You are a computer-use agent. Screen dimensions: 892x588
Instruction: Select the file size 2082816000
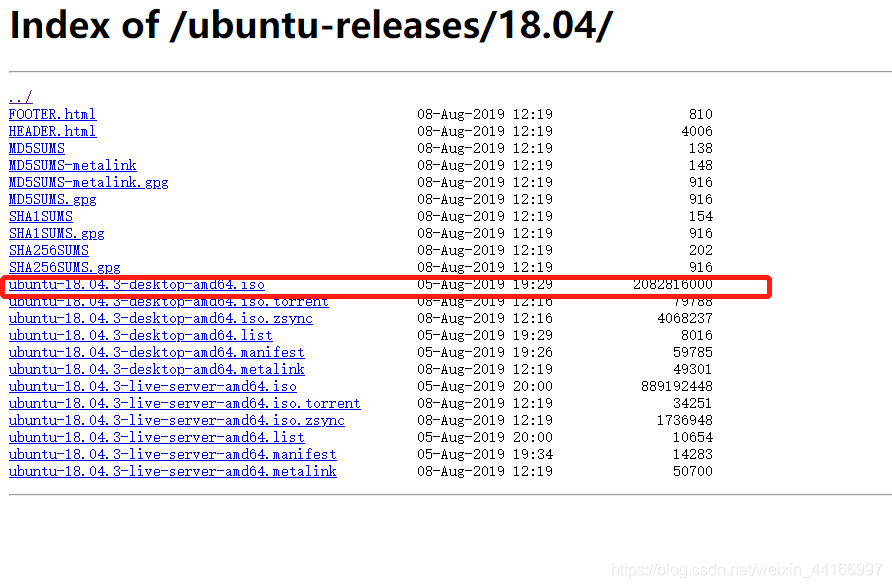coord(673,284)
